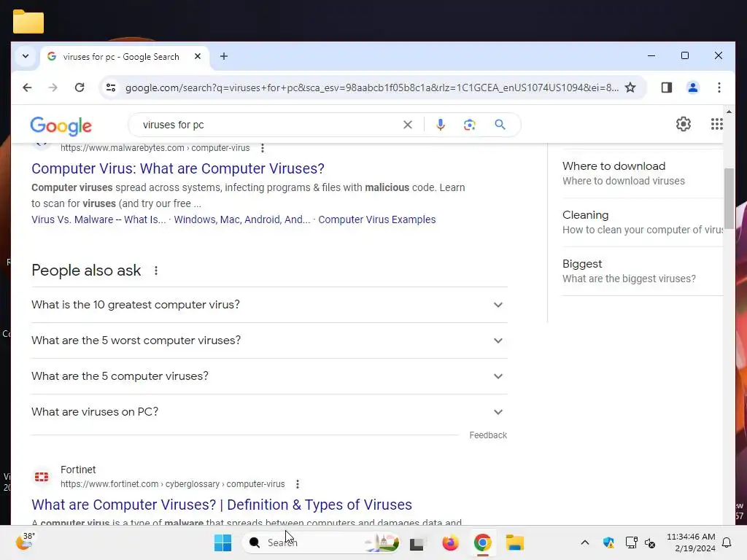Open File Explorer from the taskbar
Viewport: 747px width, 560px height.
click(514, 542)
